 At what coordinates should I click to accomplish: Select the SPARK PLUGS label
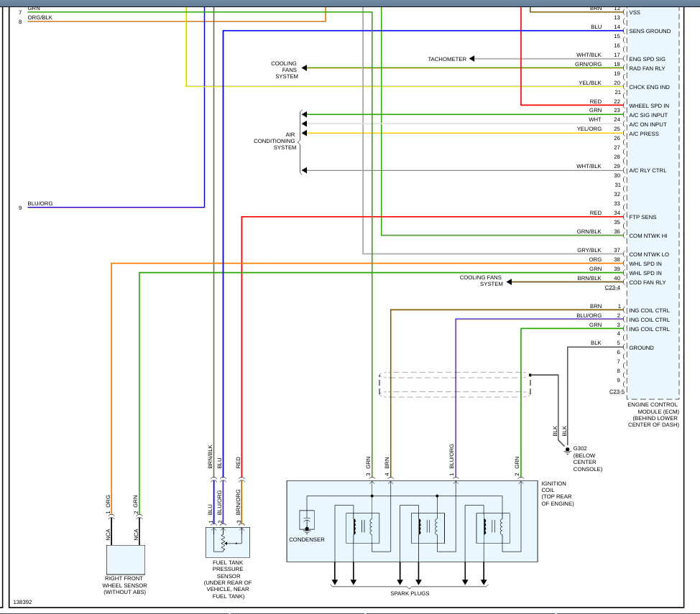410,593
